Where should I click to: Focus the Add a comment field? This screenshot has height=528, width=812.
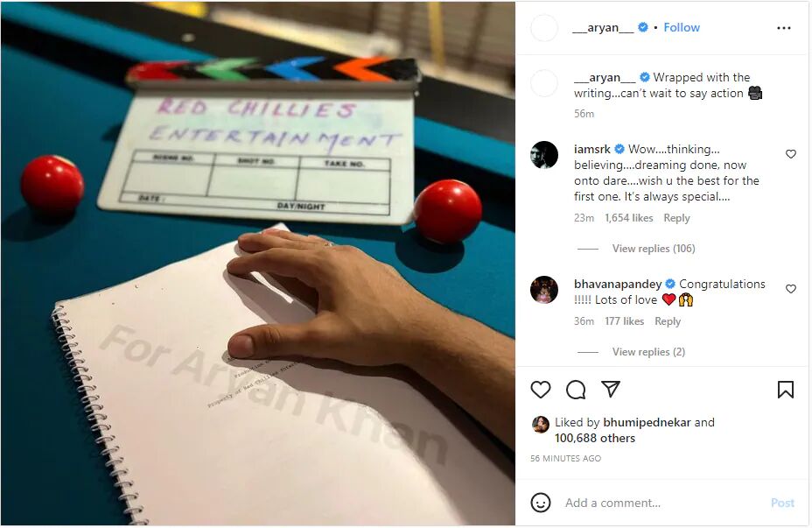coord(663,503)
